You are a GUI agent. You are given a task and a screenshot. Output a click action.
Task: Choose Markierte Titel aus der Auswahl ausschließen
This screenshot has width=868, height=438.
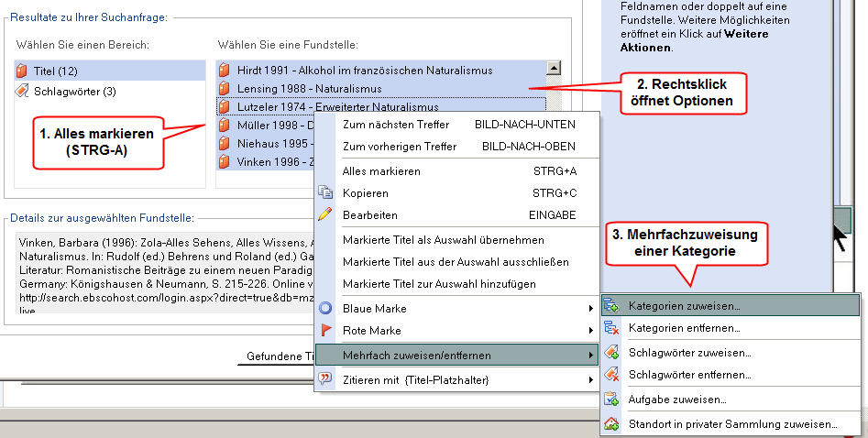pyautogui.click(x=457, y=262)
